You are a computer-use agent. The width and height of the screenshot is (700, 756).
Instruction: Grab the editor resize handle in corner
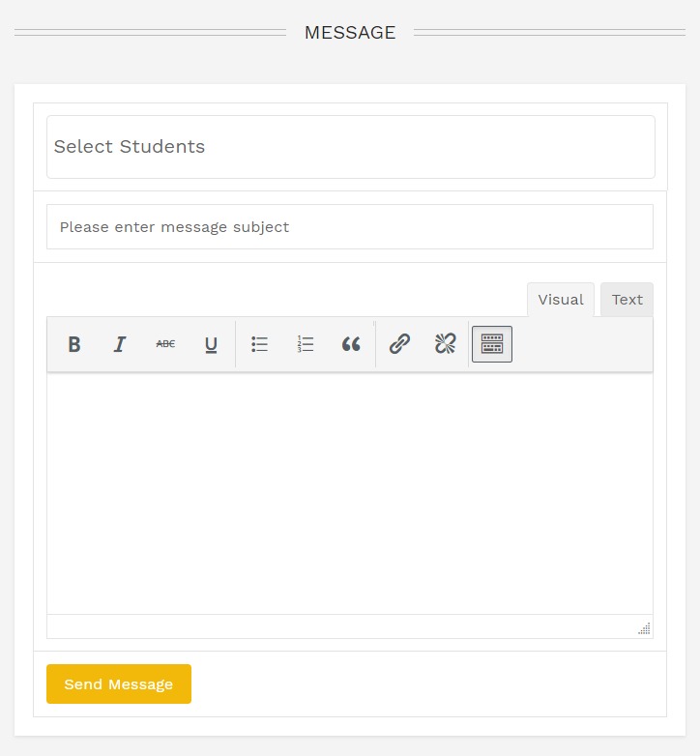(x=644, y=628)
